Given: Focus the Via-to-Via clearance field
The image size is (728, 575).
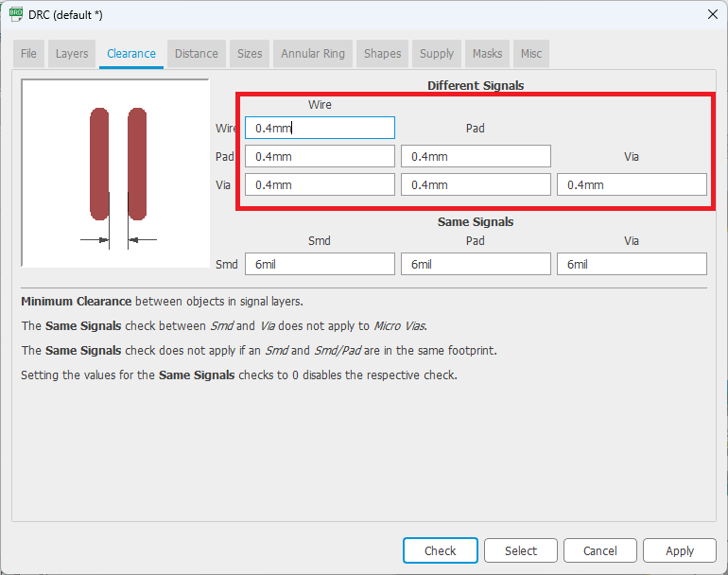Looking at the screenshot, I should [x=632, y=184].
